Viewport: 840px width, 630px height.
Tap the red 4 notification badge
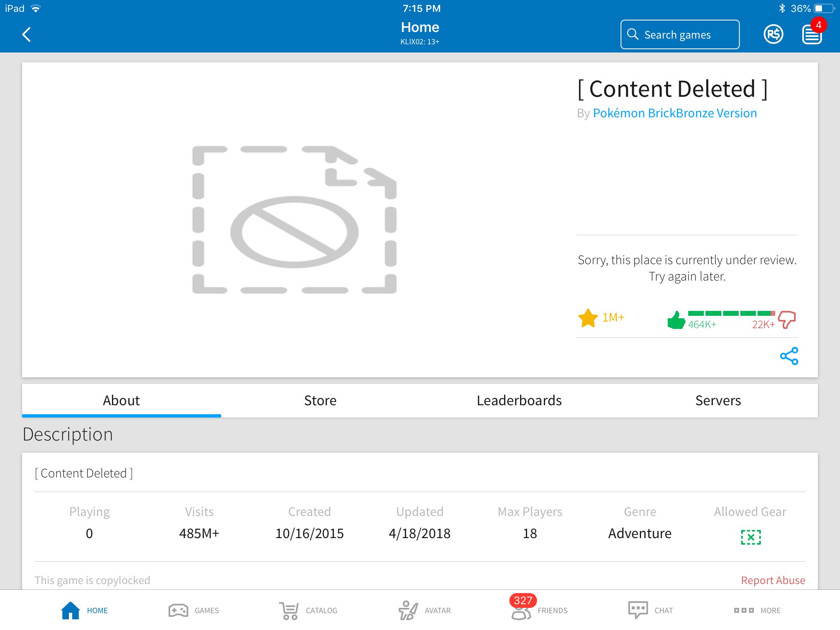[818, 25]
